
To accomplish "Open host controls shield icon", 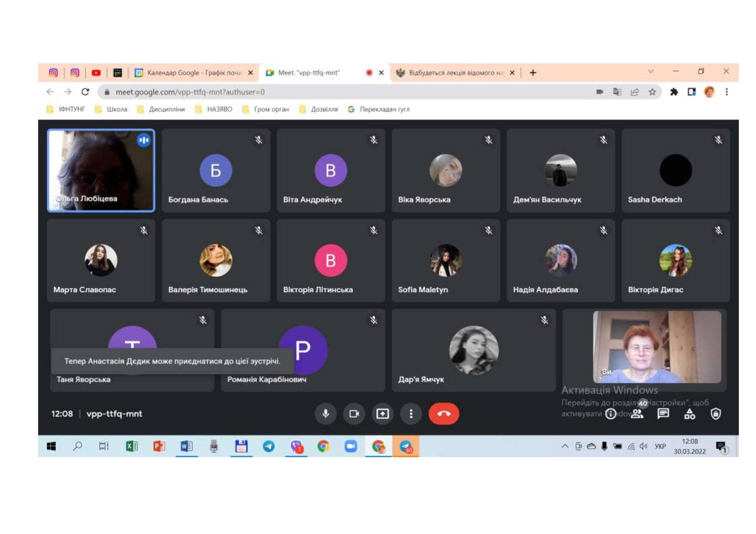I will click(716, 414).
